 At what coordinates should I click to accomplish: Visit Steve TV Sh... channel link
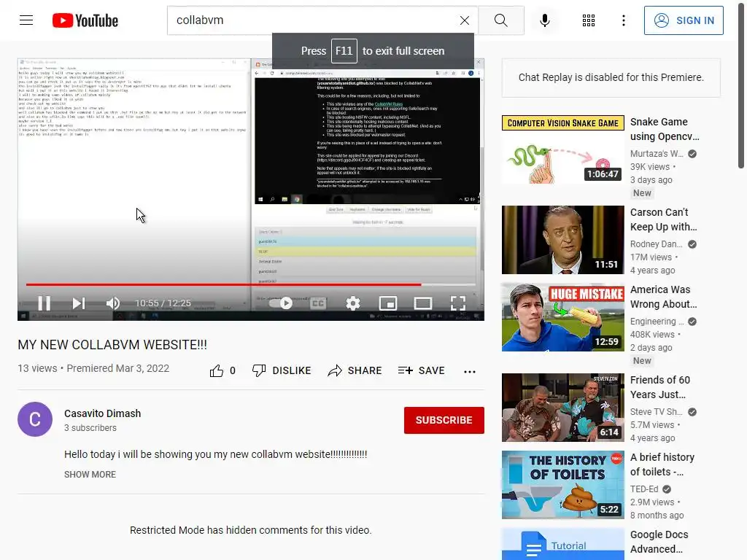click(x=656, y=412)
